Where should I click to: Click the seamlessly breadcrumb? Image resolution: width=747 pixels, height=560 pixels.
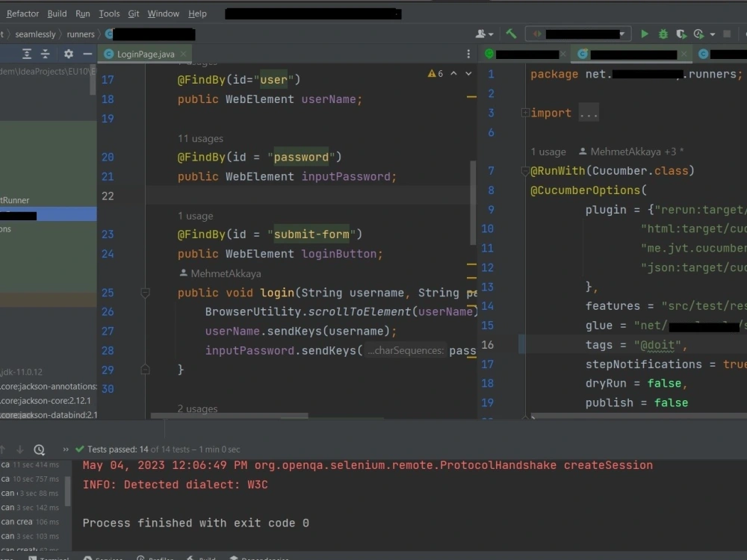pos(35,34)
